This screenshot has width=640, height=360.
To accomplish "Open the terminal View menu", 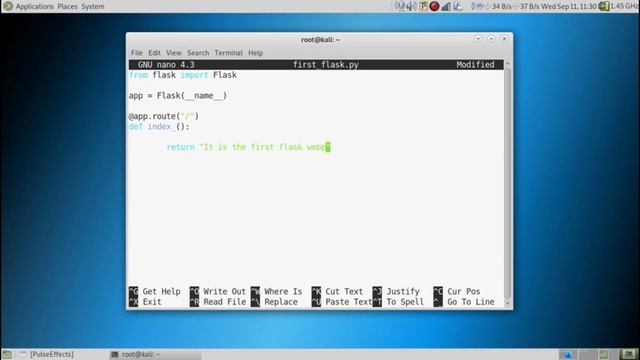I will (173, 53).
